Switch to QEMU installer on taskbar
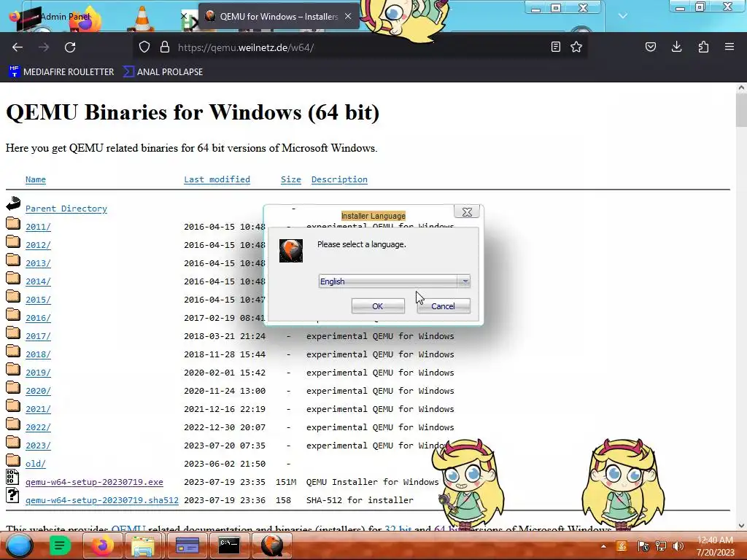This screenshot has height=560, width=747. coord(271,545)
